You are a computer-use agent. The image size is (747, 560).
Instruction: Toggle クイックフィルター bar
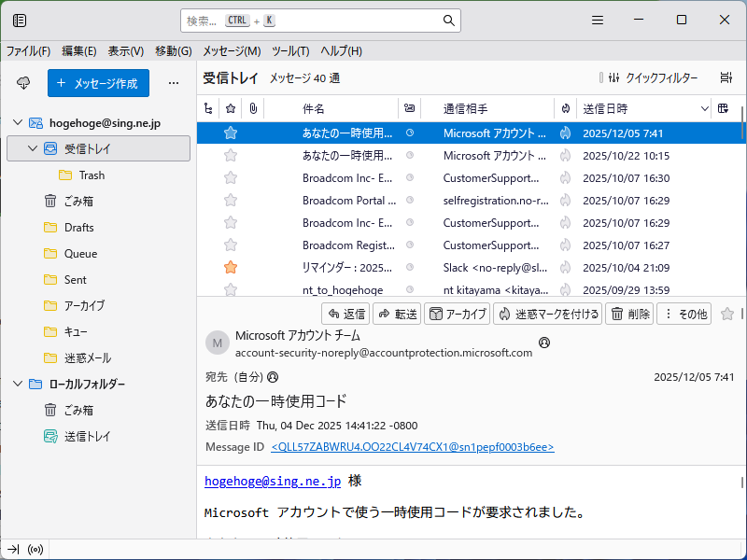coord(653,77)
